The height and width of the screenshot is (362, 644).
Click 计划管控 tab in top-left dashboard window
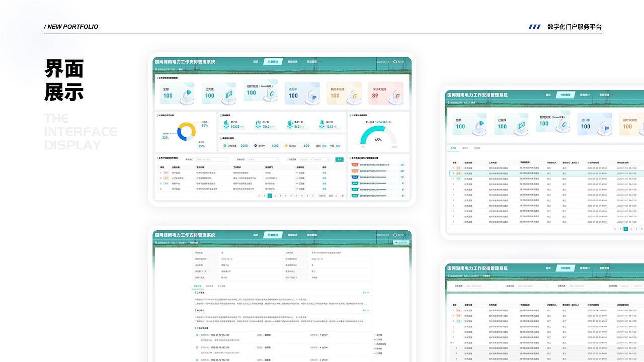pos(273,62)
